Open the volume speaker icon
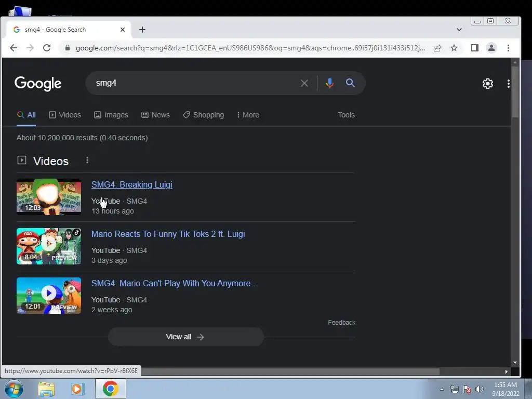Viewport: 532px width, 399px height. (479, 389)
